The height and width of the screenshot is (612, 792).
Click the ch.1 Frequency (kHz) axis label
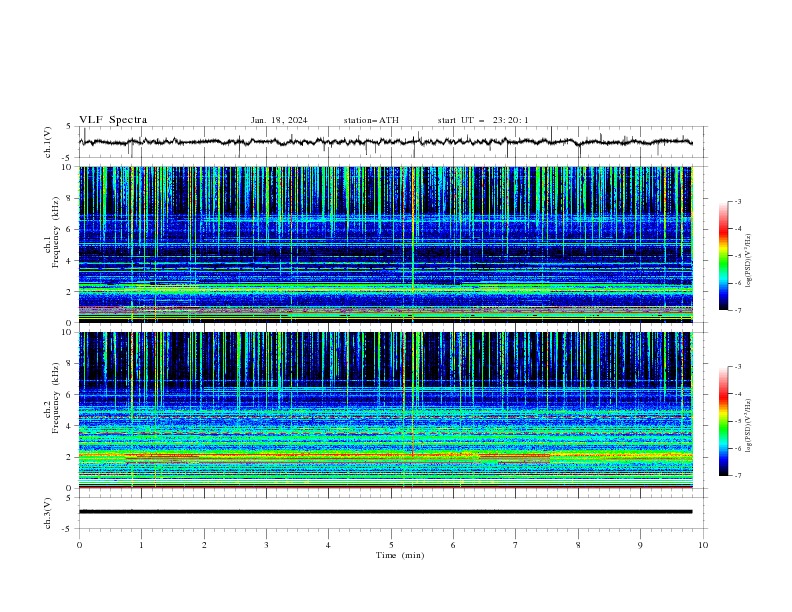coord(52,233)
